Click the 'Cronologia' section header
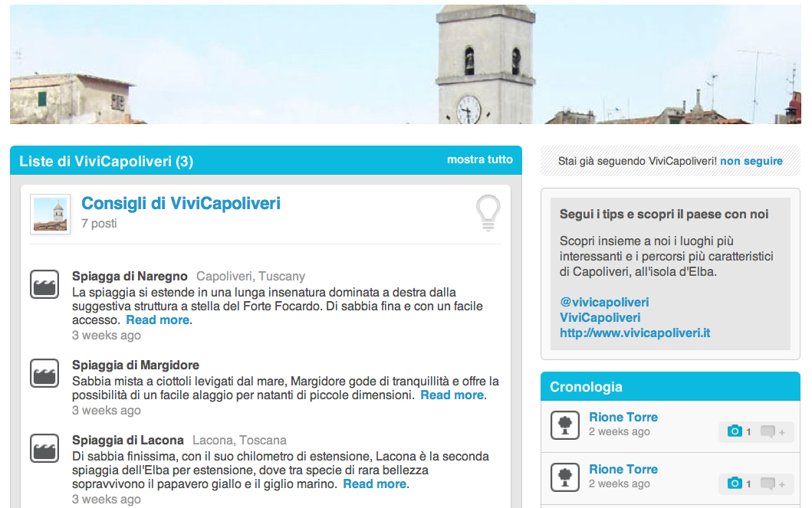 [x=587, y=387]
